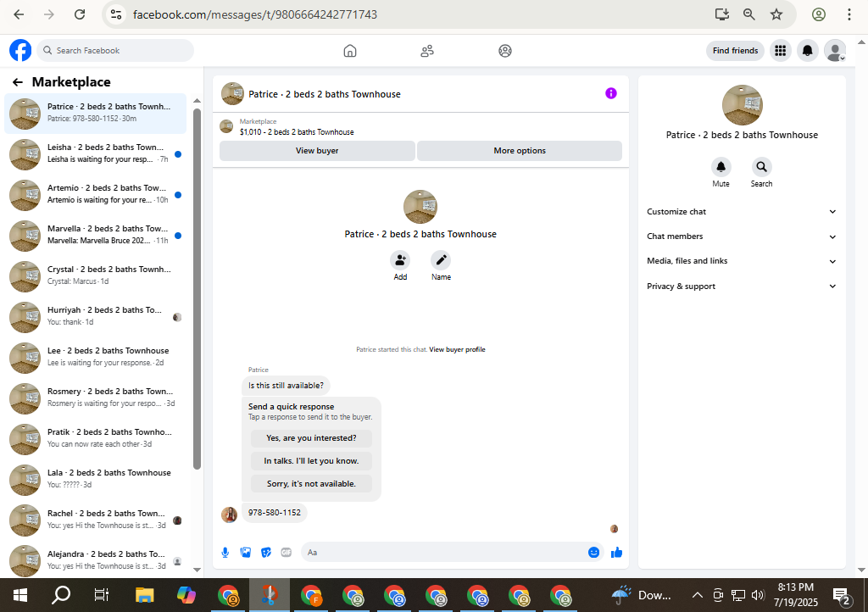Click the '978-580-1152' message bubble
Screen dimensions: 868x612
pos(275,512)
